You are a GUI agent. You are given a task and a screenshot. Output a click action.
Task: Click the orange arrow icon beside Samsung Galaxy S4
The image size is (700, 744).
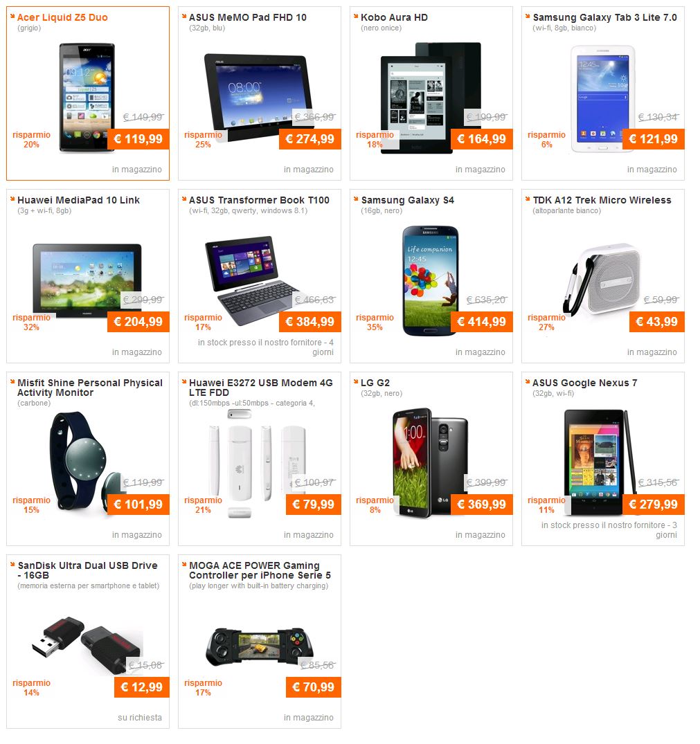point(356,199)
